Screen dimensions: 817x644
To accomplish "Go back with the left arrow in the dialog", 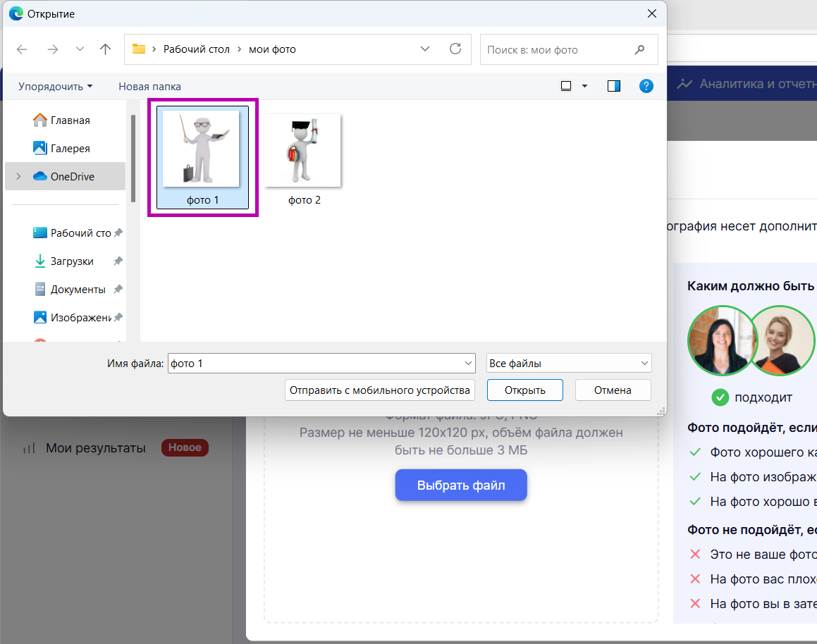I will [x=22, y=49].
